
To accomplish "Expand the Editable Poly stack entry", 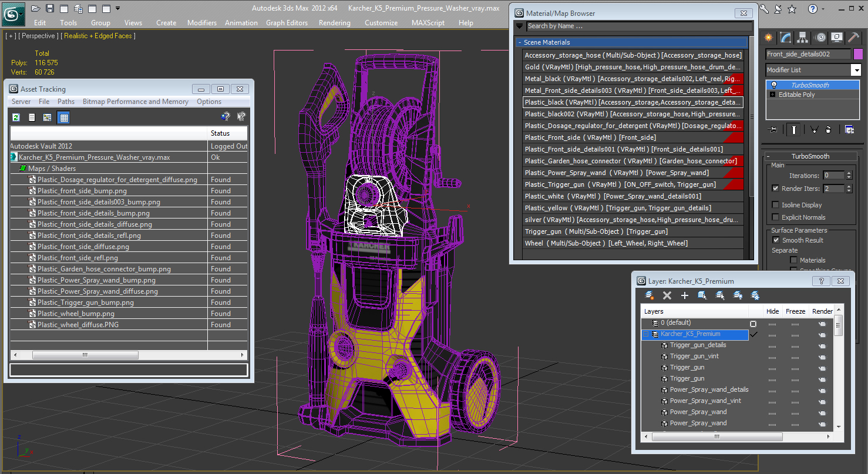I will pyautogui.click(x=772, y=95).
